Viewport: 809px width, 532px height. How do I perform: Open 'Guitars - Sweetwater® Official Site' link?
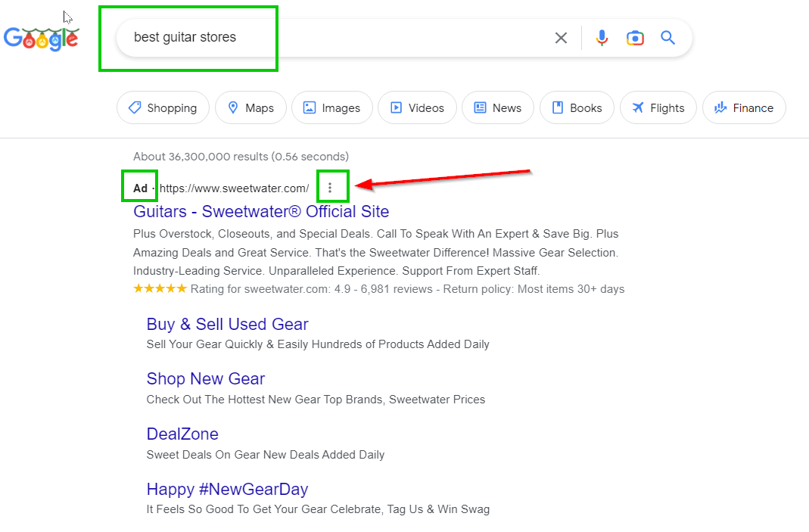pos(261,212)
